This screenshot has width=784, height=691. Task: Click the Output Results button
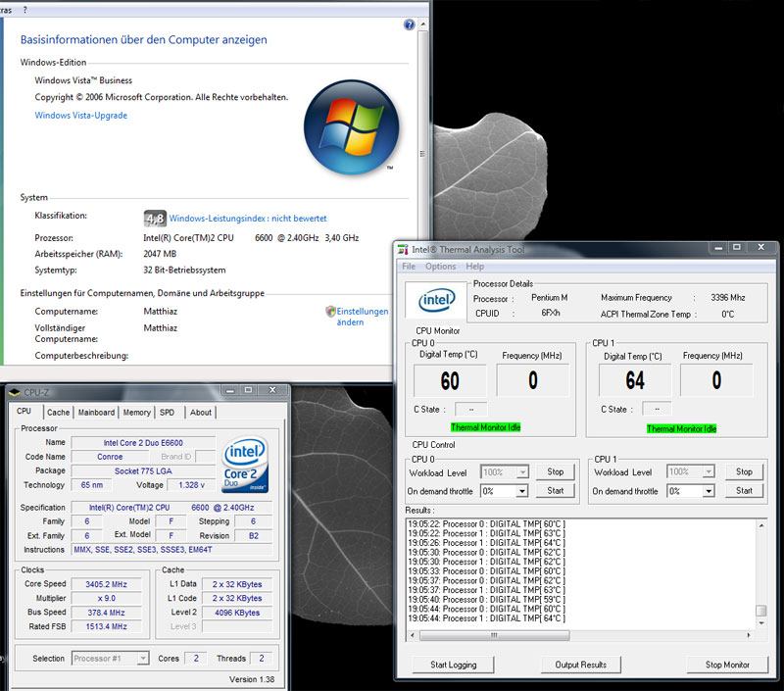coord(580,665)
